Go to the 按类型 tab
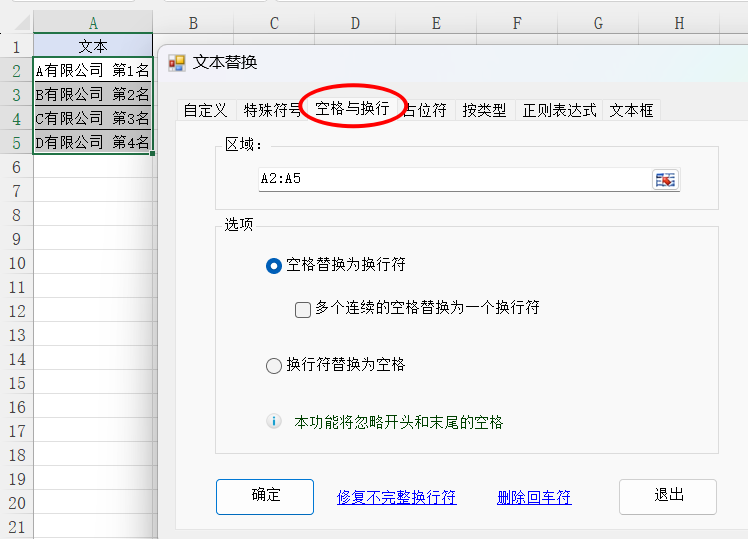Screen dimensions: 748x539 [x=484, y=110]
